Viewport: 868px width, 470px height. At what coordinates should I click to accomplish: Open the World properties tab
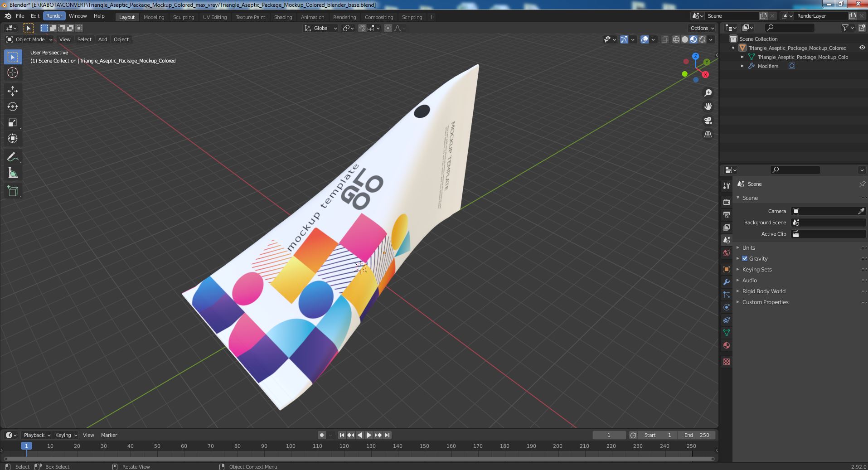point(727,253)
